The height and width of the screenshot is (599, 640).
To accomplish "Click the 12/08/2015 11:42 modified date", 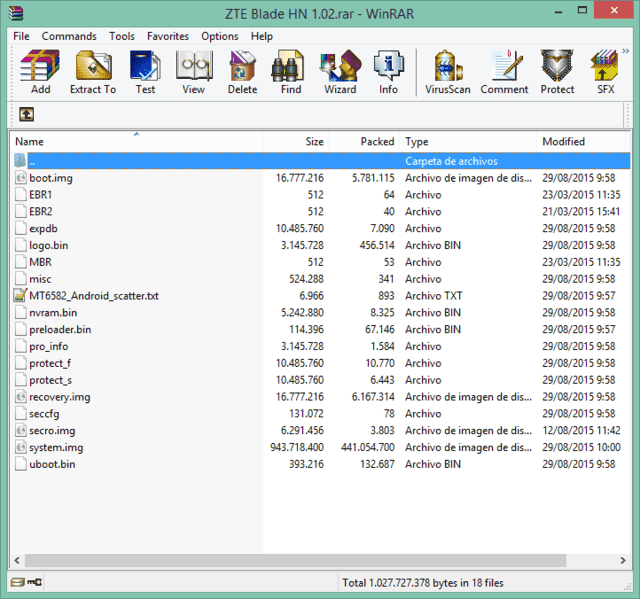I will (581, 430).
